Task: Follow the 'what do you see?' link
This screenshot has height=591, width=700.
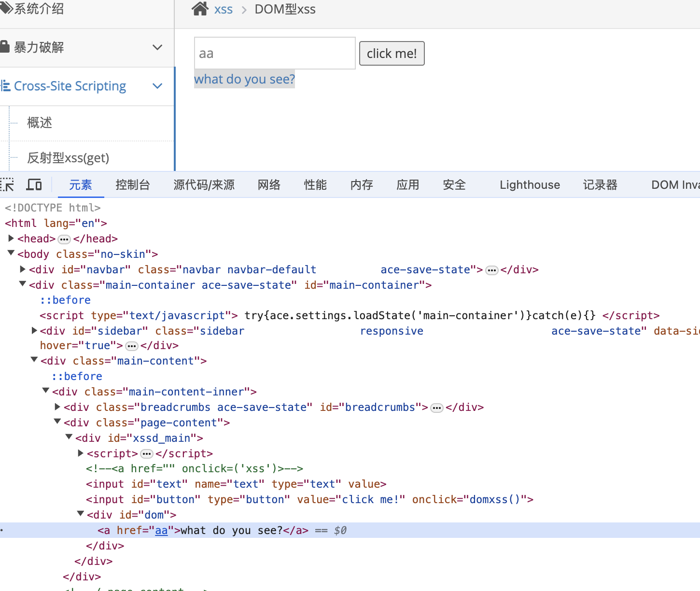Action: click(244, 79)
